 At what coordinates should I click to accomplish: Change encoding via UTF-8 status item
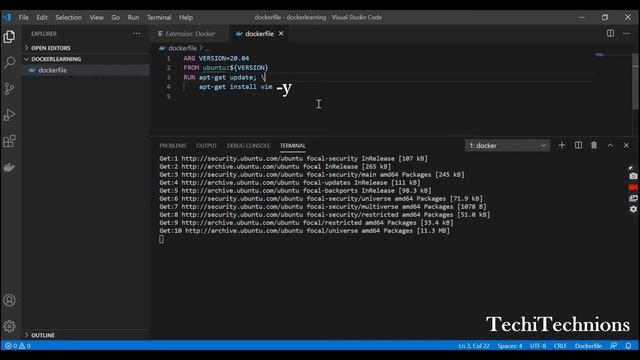pos(538,346)
